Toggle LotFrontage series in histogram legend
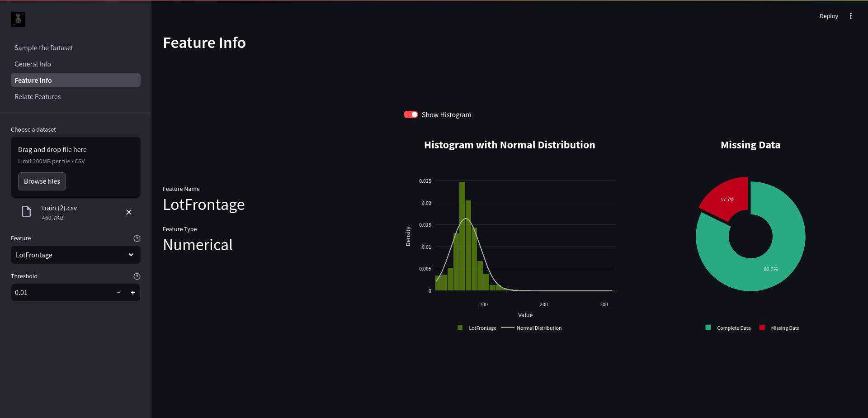 (x=477, y=328)
